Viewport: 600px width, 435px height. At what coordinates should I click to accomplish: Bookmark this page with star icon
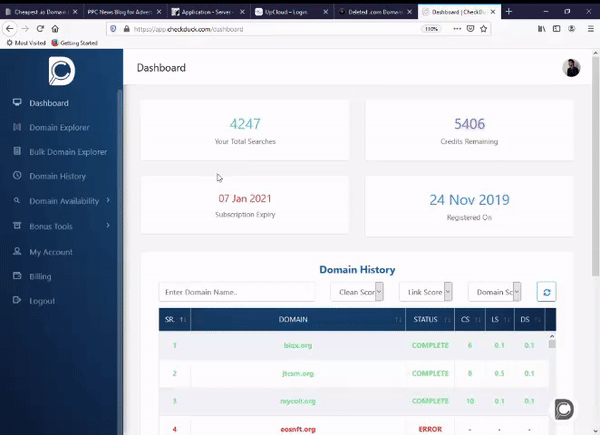[484, 29]
